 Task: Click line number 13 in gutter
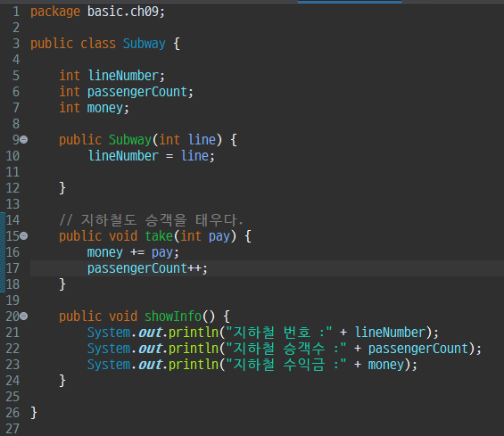(x=12, y=204)
